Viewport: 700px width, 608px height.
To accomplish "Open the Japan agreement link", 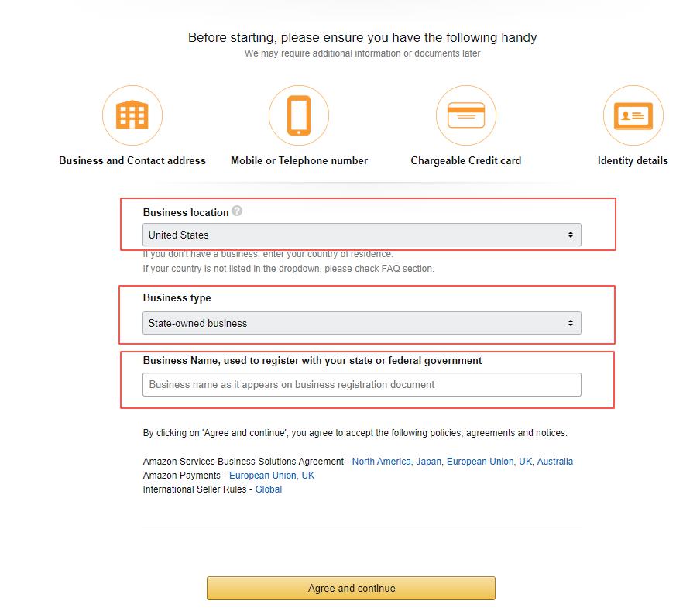I will click(428, 462).
